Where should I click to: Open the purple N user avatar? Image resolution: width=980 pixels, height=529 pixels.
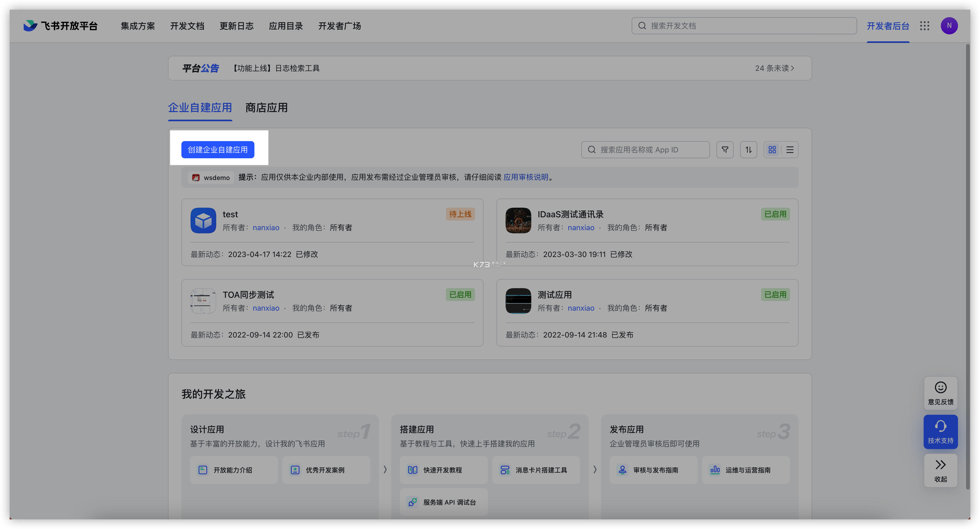pyautogui.click(x=949, y=26)
